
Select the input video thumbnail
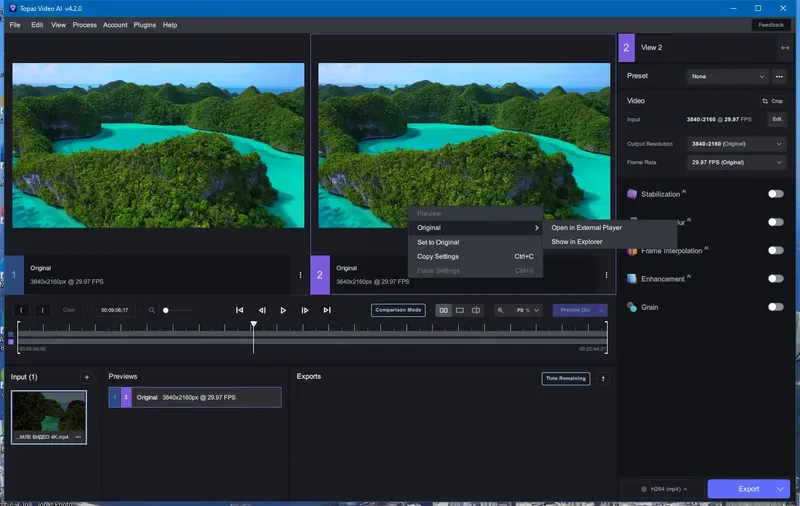(x=49, y=412)
